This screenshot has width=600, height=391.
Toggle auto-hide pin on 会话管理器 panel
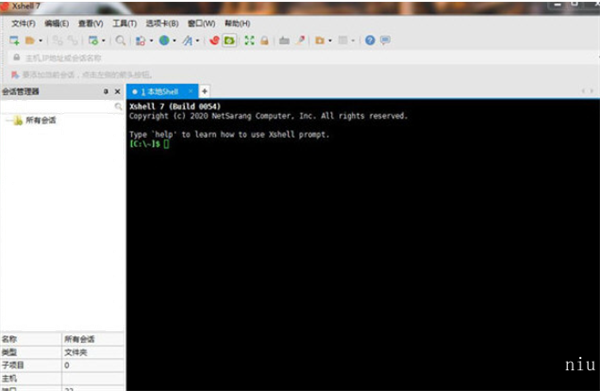point(106,91)
